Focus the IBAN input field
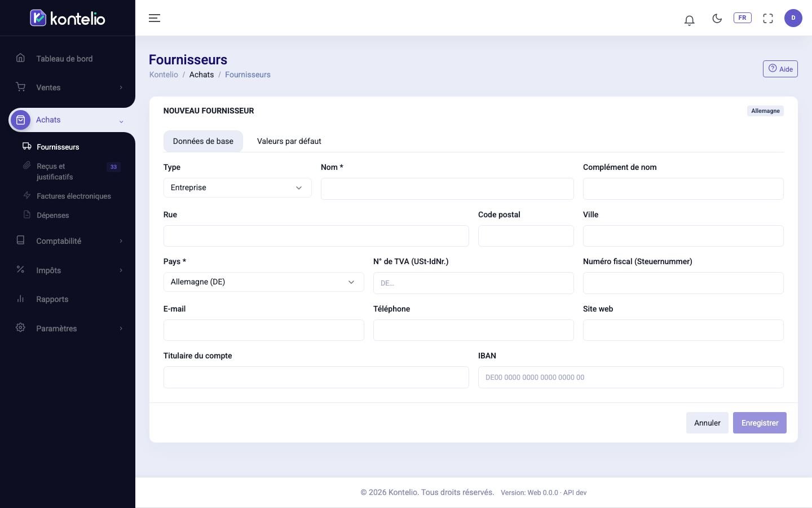The height and width of the screenshot is (508, 812). coord(631,378)
